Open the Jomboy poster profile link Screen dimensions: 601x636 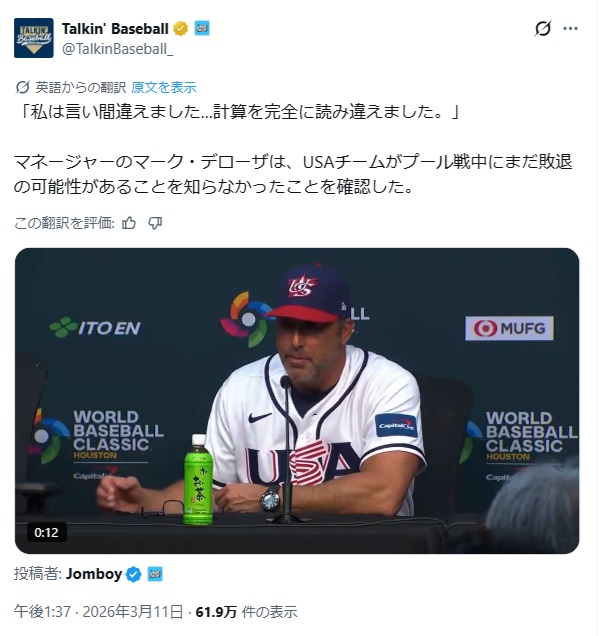click(x=94, y=576)
